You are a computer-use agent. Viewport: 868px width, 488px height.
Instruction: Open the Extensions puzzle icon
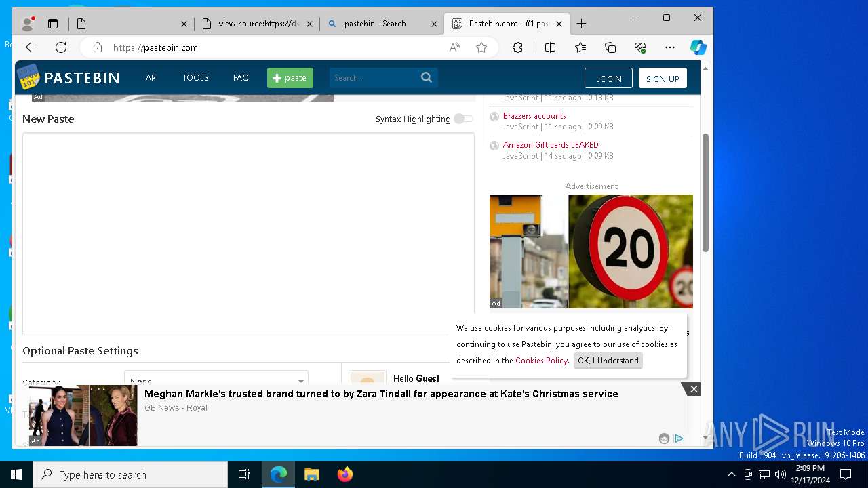[517, 47]
